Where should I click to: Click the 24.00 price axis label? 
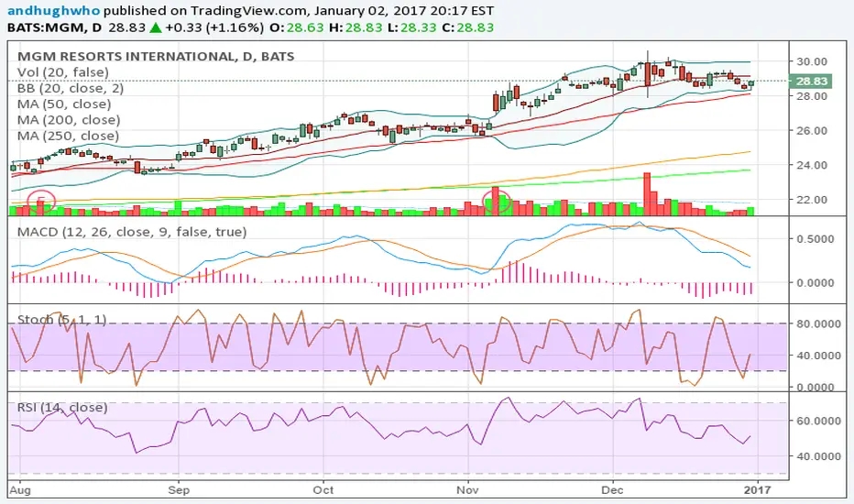(x=812, y=165)
